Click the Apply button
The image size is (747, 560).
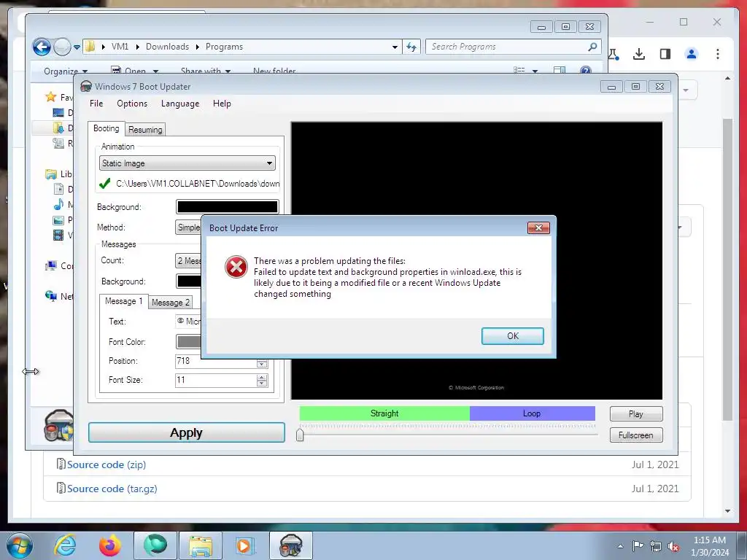(x=186, y=432)
